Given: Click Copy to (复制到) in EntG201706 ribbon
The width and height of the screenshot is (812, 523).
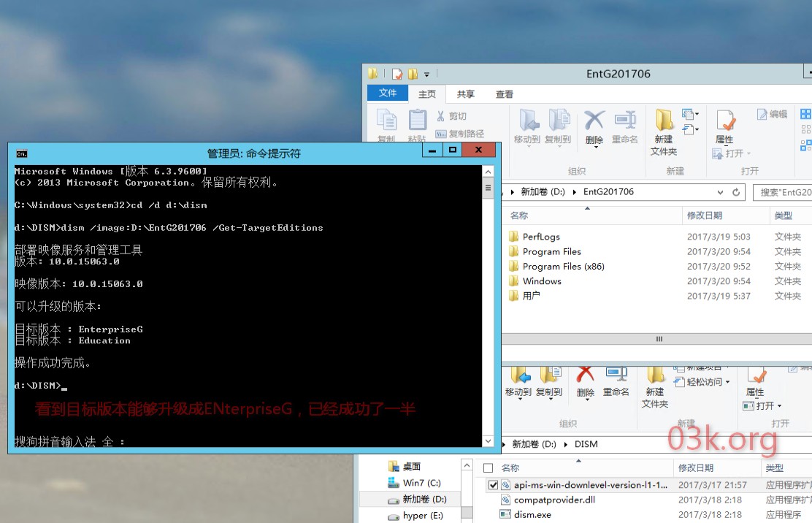Looking at the screenshot, I should point(558,126).
